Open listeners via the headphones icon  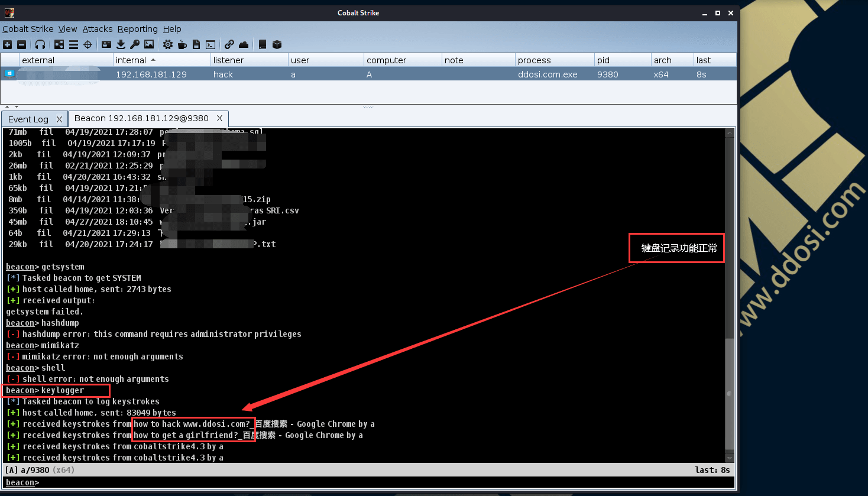tap(40, 44)
